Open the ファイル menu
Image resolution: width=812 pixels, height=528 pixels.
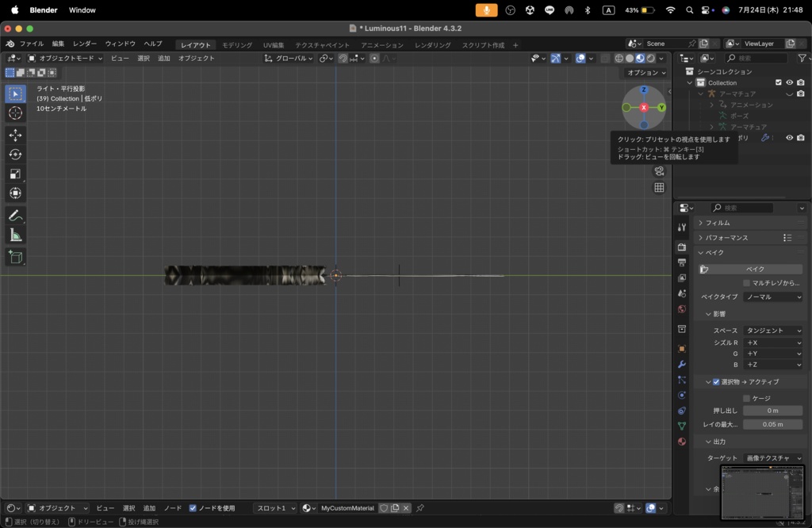point(32,44)
